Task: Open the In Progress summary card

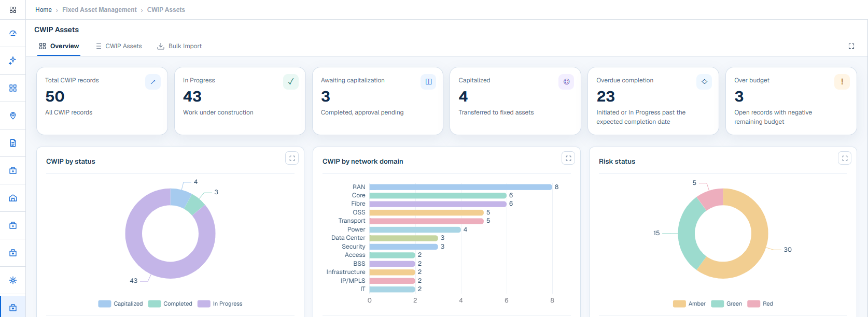Action: coord(240,101)
